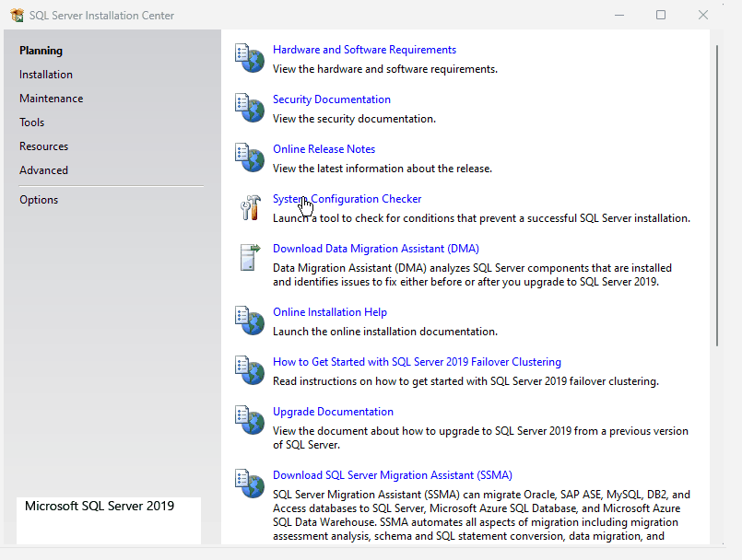Screen dimensions: 742x560
Task: Close the SQL Server Installation Center
Action: click(x=703, y=15)
